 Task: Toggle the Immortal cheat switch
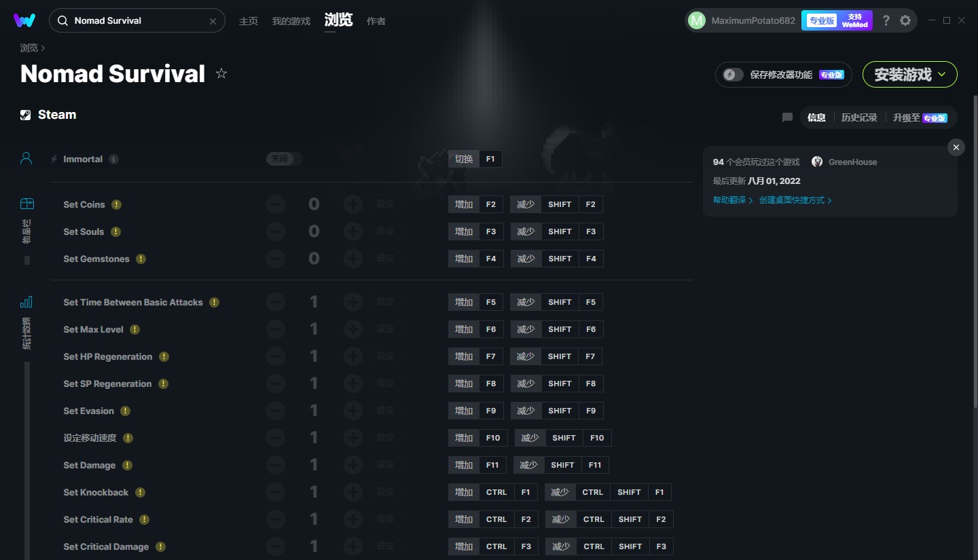coord(284,159)
